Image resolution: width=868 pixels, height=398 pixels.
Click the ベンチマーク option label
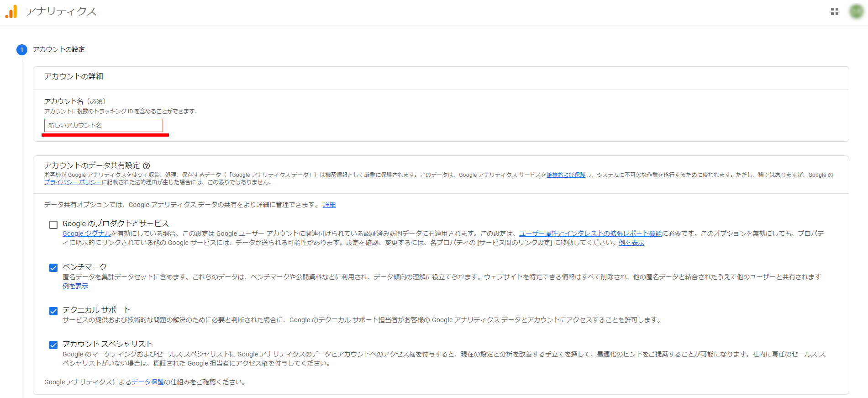pos(84,267)
